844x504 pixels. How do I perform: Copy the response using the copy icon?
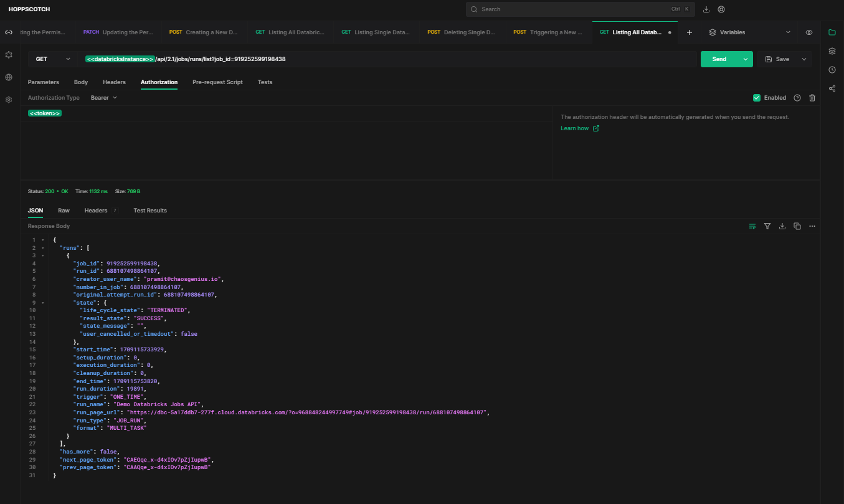pyautogui.click(x=797, y=226)
